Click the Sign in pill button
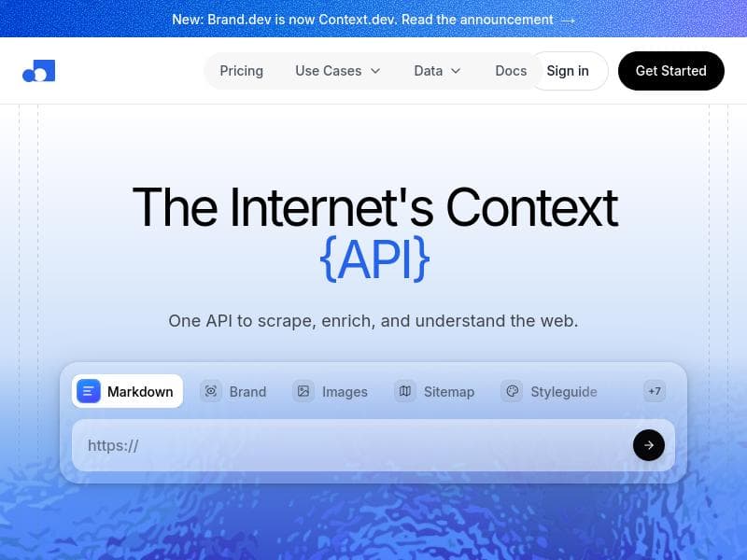Screen dimensions: 747x560 (569, 70)
